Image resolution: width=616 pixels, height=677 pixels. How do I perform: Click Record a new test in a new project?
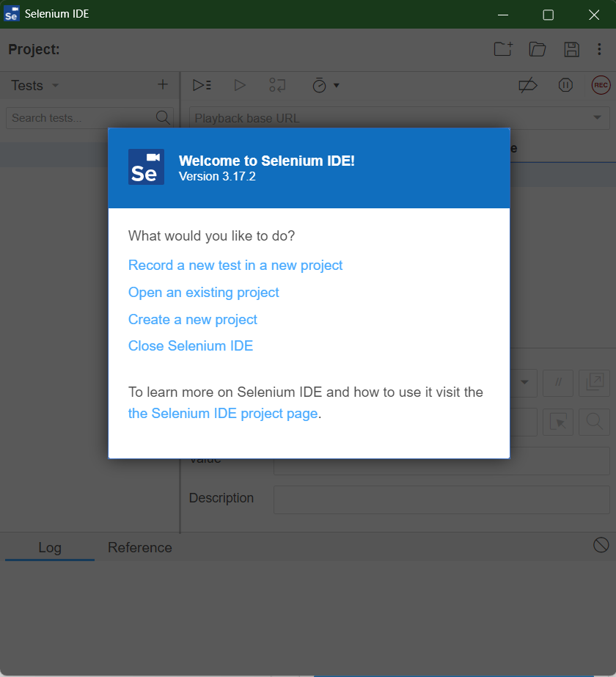click(x=235, y=265)
